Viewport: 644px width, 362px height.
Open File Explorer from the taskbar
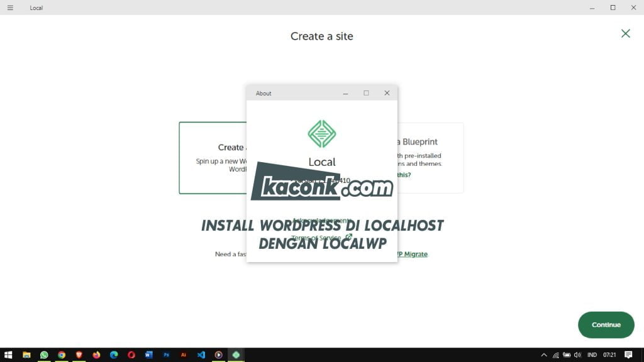(26, 354)
